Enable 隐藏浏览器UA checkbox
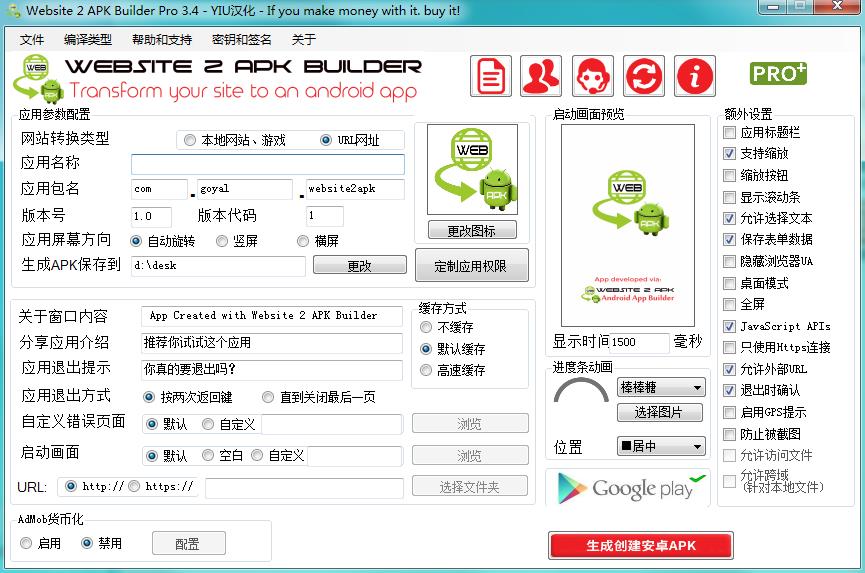865x573 pixels. (x=729, y=261)
